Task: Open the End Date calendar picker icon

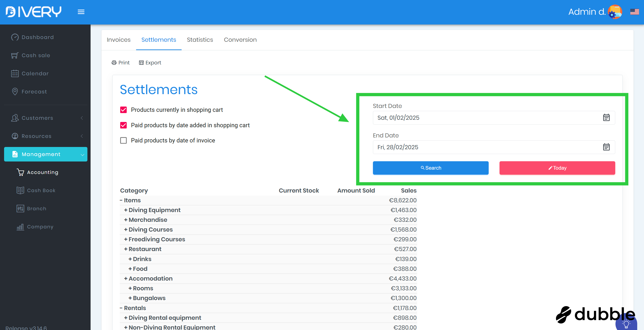Action: [606, 147]
